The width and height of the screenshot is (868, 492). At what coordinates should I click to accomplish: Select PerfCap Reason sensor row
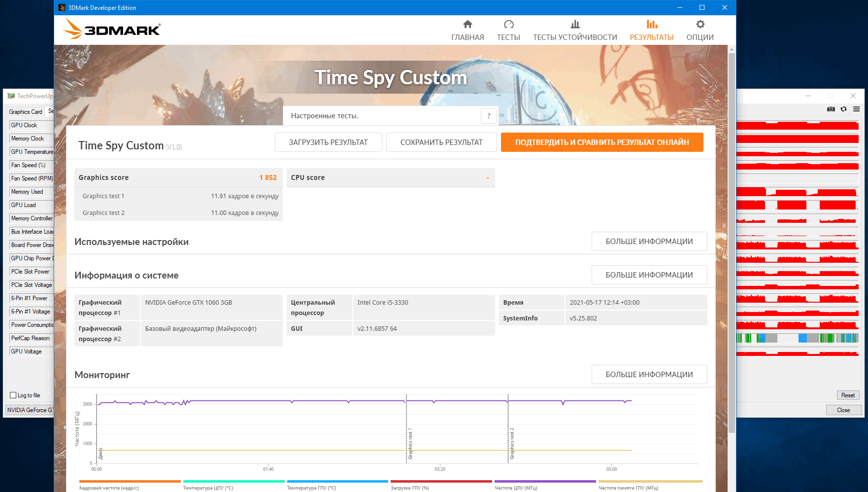32,338
